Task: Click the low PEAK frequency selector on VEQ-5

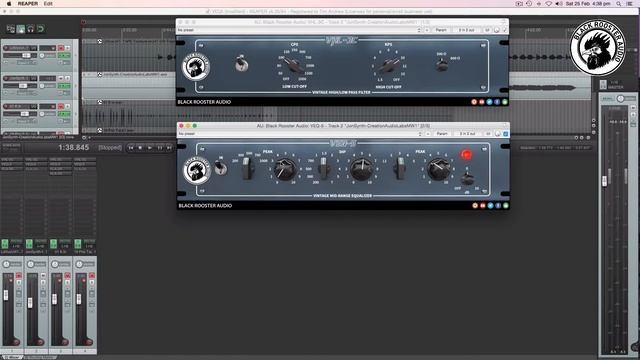Action: click(248, 168)
